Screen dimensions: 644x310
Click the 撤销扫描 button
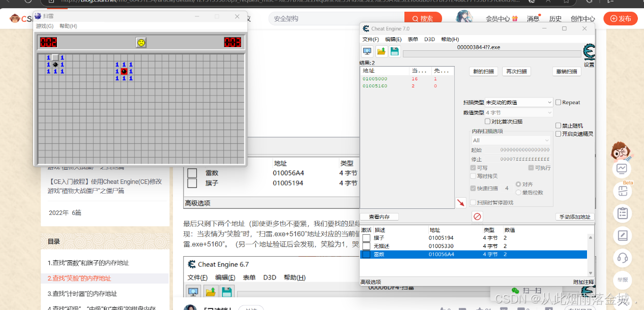tap(567, 72)
